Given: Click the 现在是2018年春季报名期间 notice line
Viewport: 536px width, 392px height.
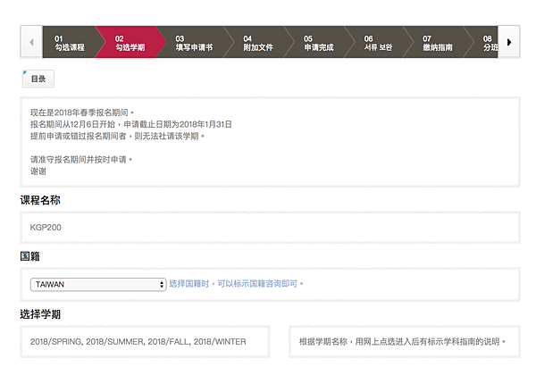Looking at the screenshot, I should [82, 113].
